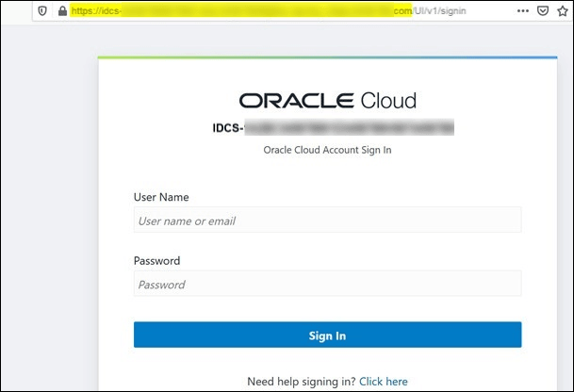Focus the Password input field
Screen dimensions: 574x392
327,284
